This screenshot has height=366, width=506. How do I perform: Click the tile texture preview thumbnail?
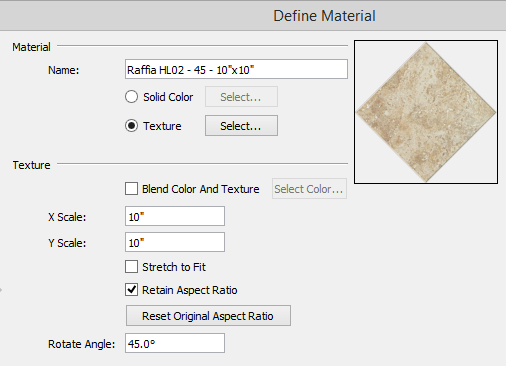[x=426, y=112]
